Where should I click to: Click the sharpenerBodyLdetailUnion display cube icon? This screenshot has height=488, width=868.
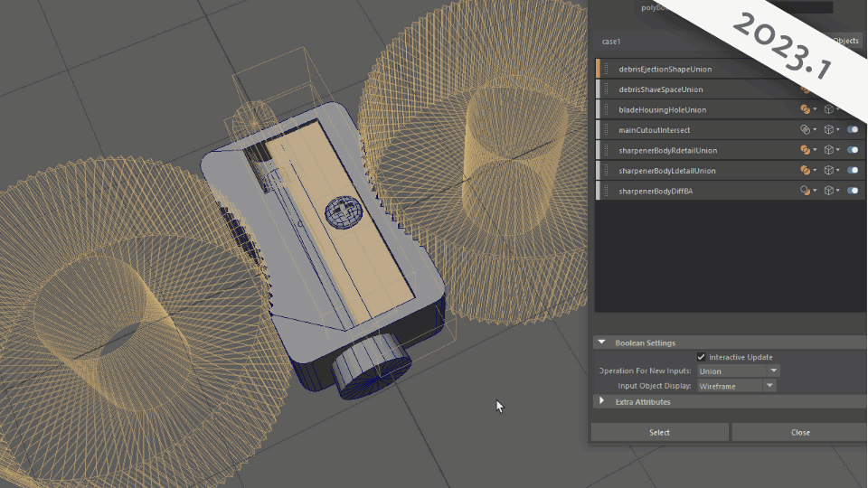tap(828, 171)
